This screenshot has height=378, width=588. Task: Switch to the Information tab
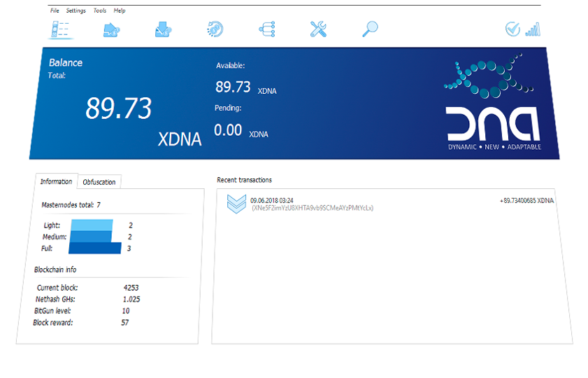coord(56,181)
